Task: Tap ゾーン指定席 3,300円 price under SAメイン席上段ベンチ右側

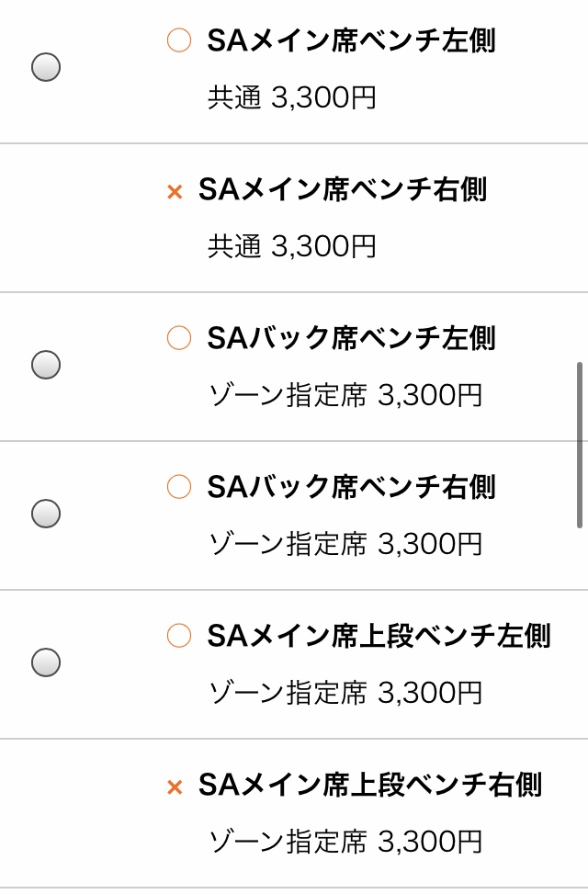Action: coord(345,842)
